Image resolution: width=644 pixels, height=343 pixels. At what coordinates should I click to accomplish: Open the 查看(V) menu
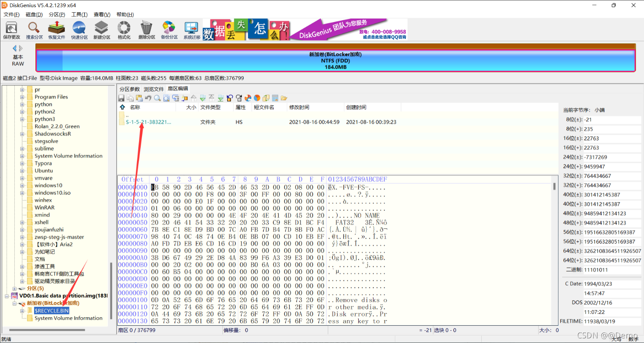tap(102, 14)
